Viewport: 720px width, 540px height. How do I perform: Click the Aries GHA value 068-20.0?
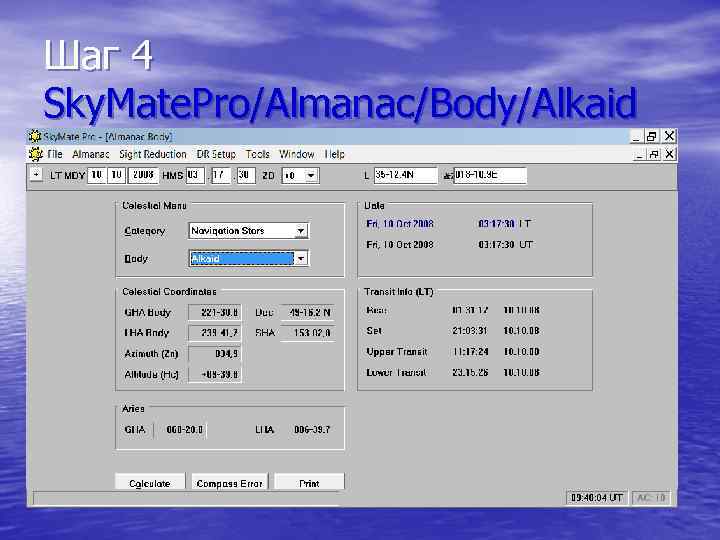click(180, 430)
